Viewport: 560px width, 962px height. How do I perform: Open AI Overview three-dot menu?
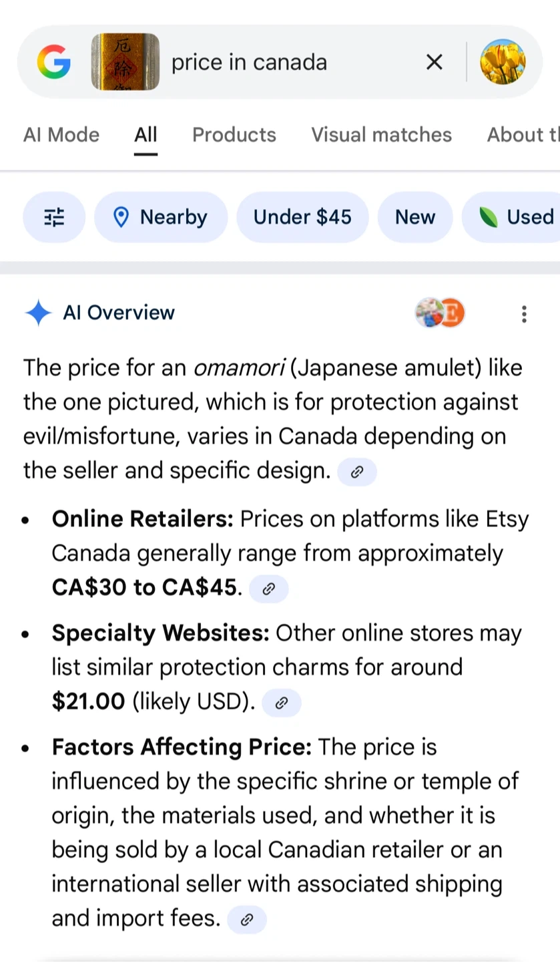524,313
